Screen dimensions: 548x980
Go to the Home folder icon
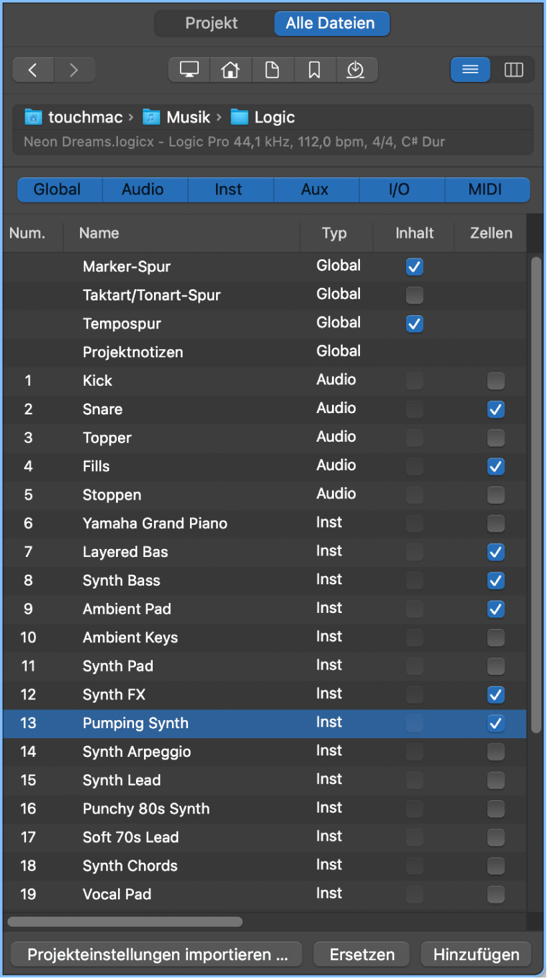pyautogui.click(x=231, y=70)
